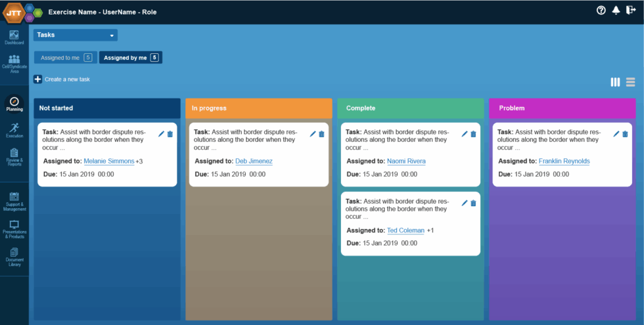Click the help question mark icon

[601, 11]
